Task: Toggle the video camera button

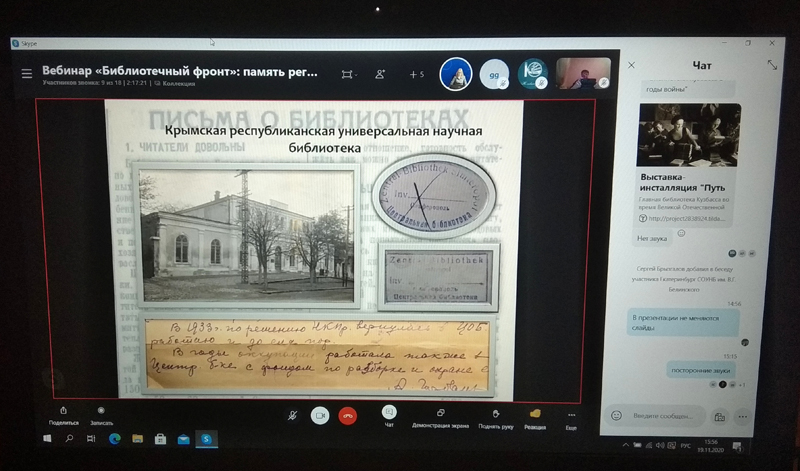Action: click(321, 415)
